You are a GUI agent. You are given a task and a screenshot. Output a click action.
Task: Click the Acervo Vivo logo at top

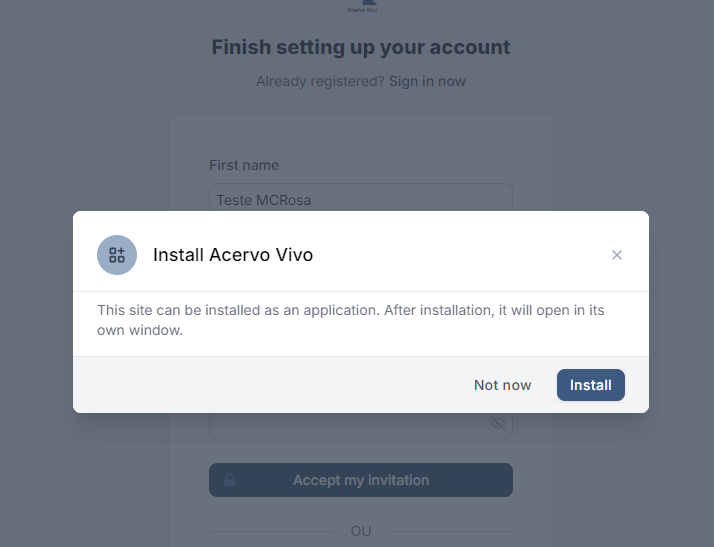361,6
